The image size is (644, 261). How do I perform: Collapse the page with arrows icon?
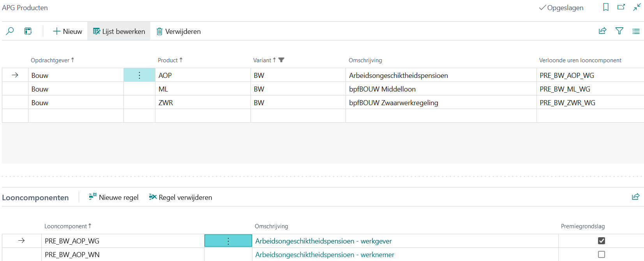pos(637,7)
